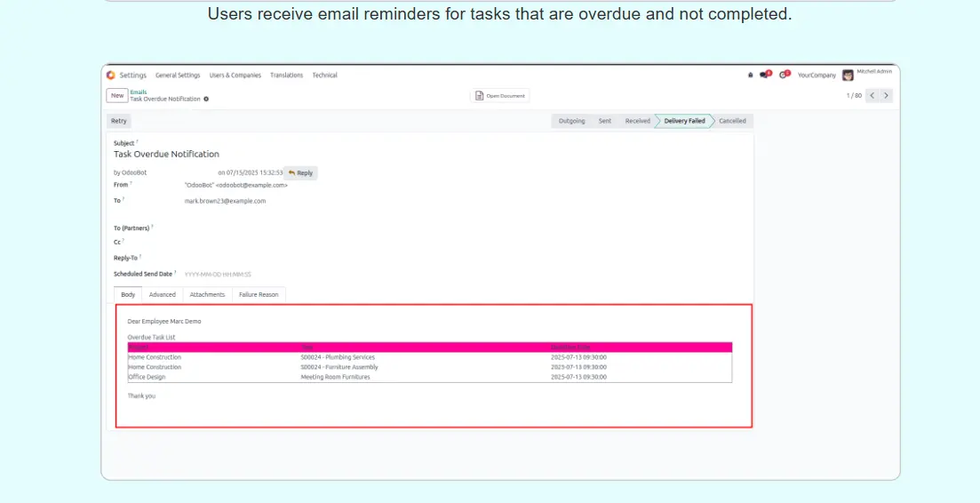Click the Open Document button

[x=500, y=96]
